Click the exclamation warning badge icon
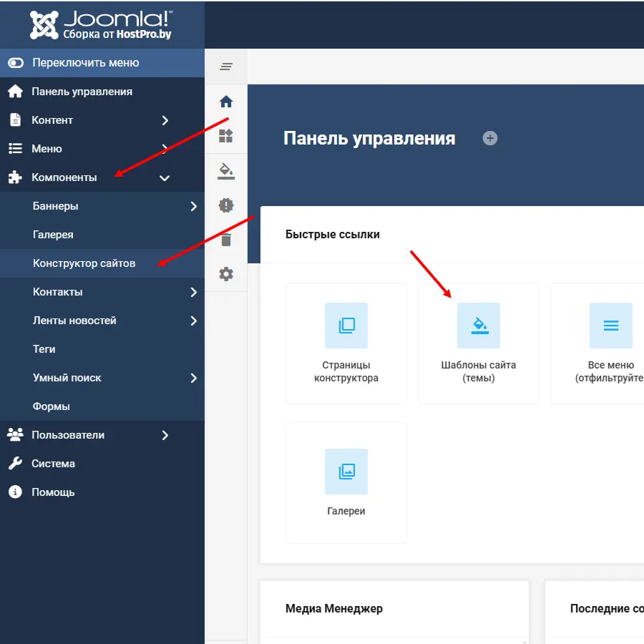 coord(226,205)
